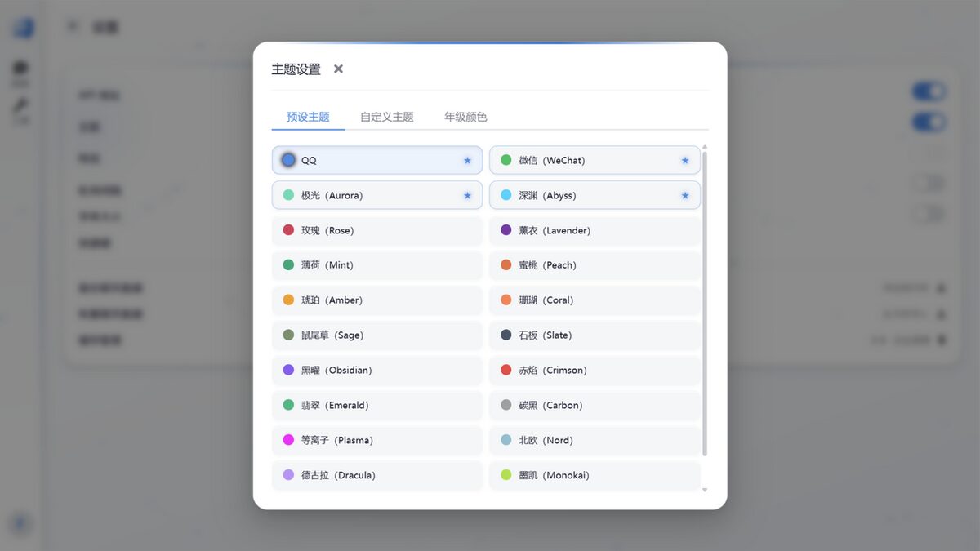Screen dimensions: 980x551
Task: Select the 深渊 (Abyss) theme label
Action: (548, 196)
